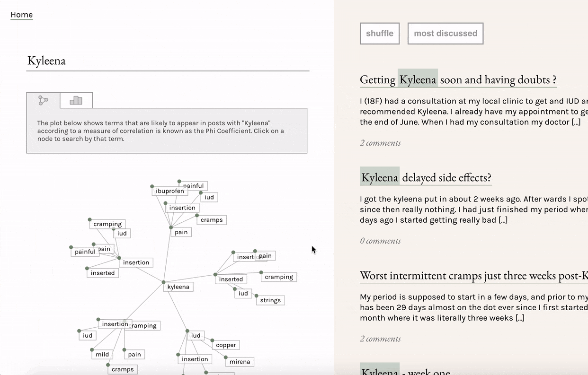The width and height of the screenshot is (588, 375).
Task: Click the strings node in the graph
Action: [270, 300]
